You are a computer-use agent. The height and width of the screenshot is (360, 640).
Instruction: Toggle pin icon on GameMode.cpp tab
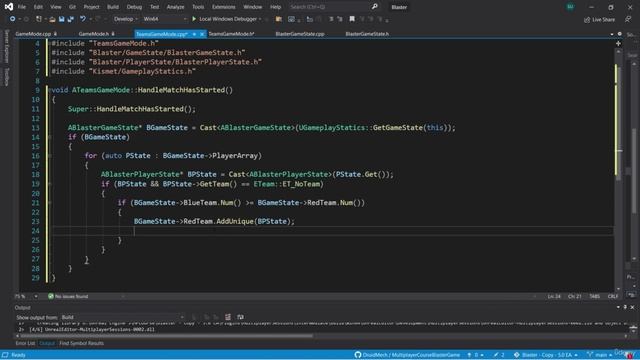55,34
